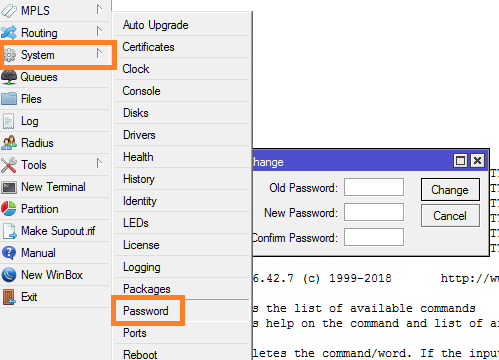Click the Exit door icon
Viewport: 499px width, 360px height.
(x=9, y=297)
